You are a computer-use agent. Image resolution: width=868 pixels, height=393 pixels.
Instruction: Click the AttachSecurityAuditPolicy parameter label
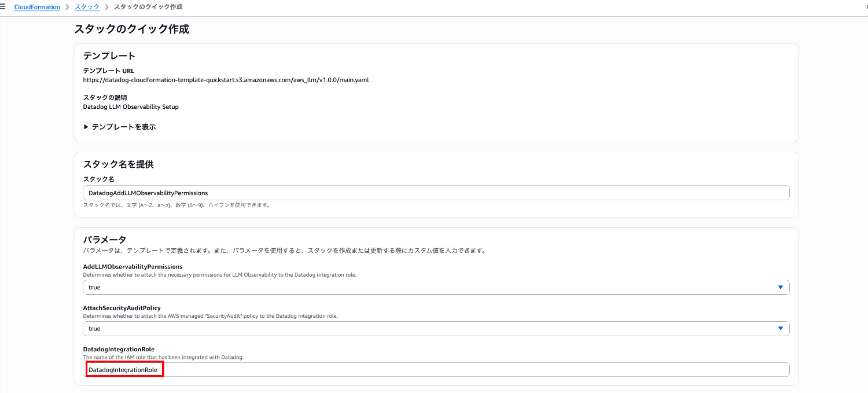click(x=122, y=308)
